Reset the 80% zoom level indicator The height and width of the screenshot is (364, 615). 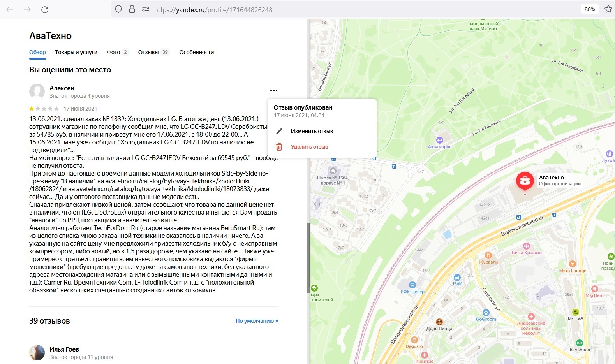click(590, 9)
